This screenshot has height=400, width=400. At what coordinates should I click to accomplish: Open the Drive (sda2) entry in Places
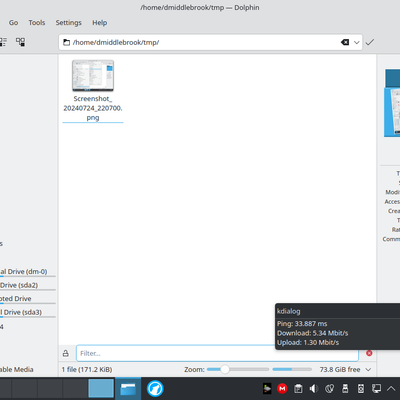(x=27, y=285)
